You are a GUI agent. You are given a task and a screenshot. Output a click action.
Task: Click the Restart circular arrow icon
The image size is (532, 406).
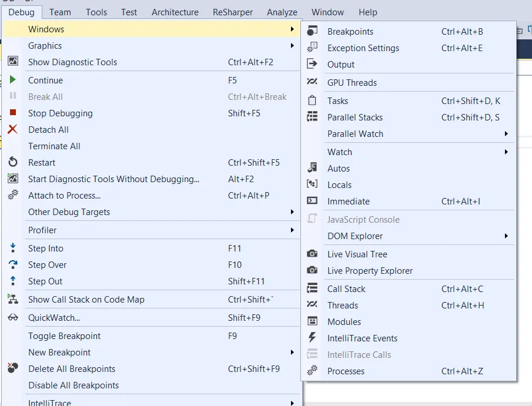tap(13, 163)
